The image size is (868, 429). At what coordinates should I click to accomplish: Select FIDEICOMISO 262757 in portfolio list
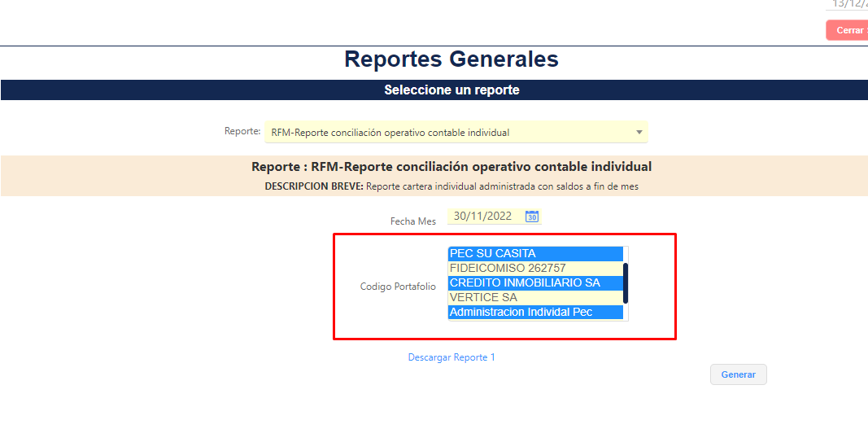535,269
